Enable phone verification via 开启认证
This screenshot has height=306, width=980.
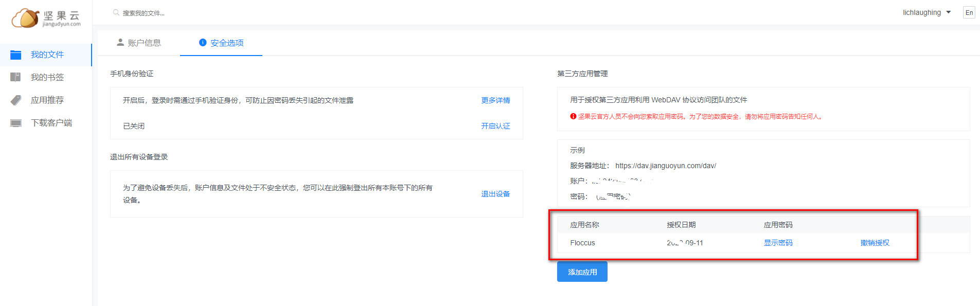(x=495, y=126)
